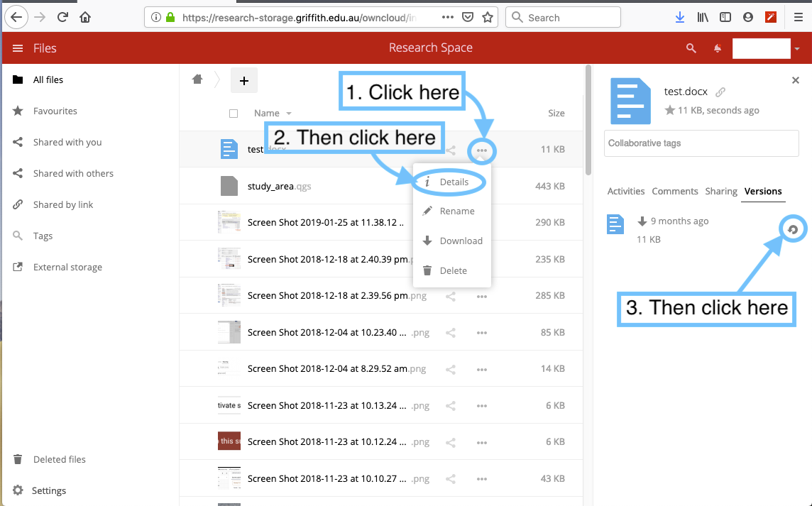The width and height of the screenshot is (812, 506).
Task: Open the user account dropdown arrow
Action: pos(797,49)
